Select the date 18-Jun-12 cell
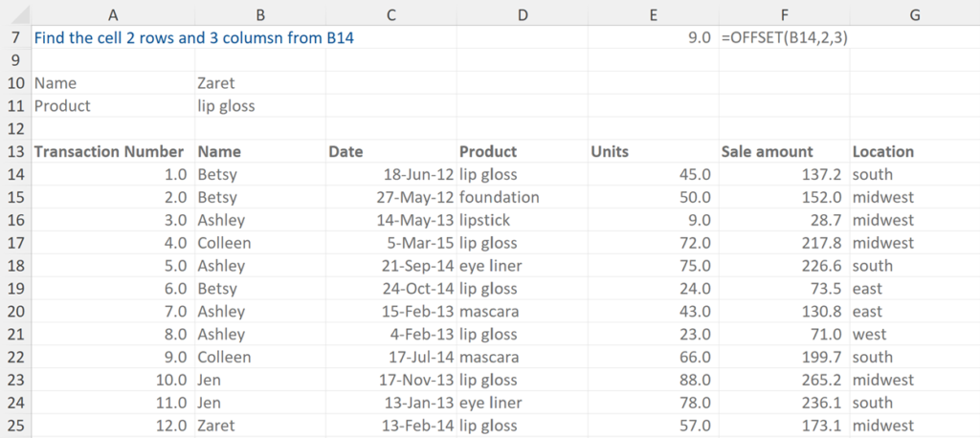 [x=390, y=175]
